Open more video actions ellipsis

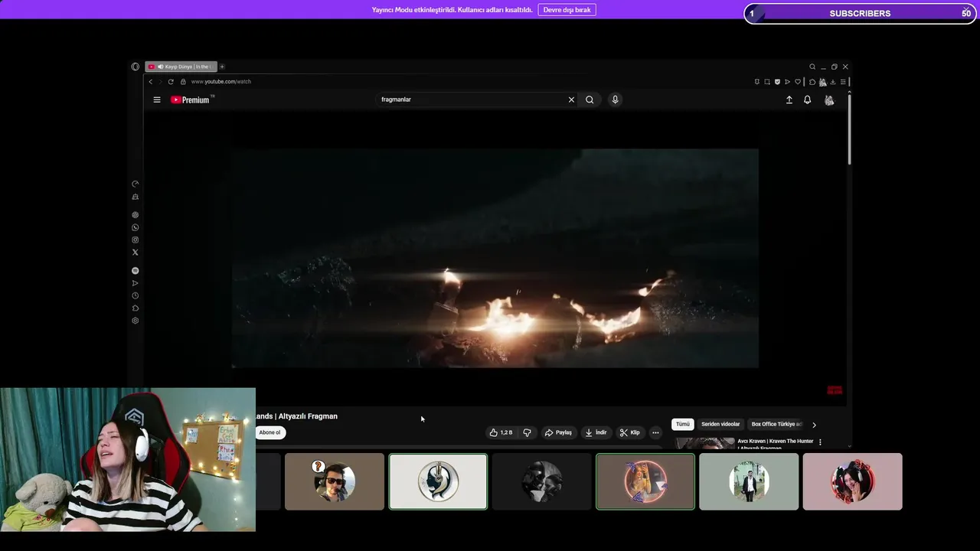[655, 432]
